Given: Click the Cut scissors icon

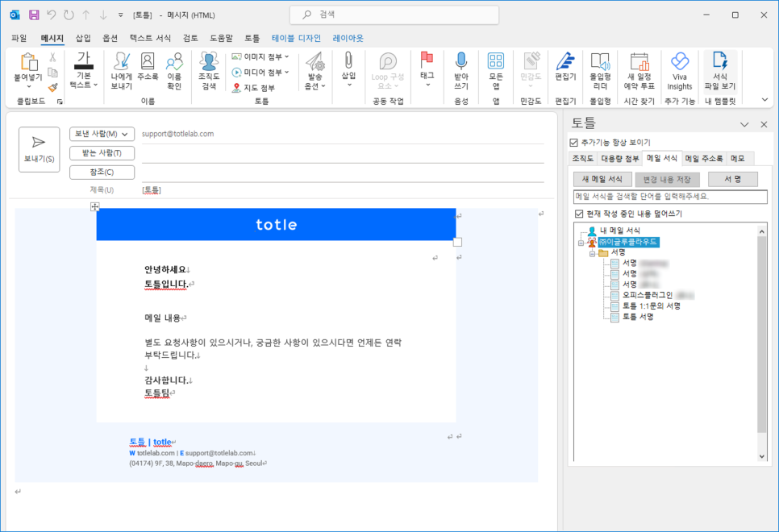Looking at the screenshot, I should [52, 57].
